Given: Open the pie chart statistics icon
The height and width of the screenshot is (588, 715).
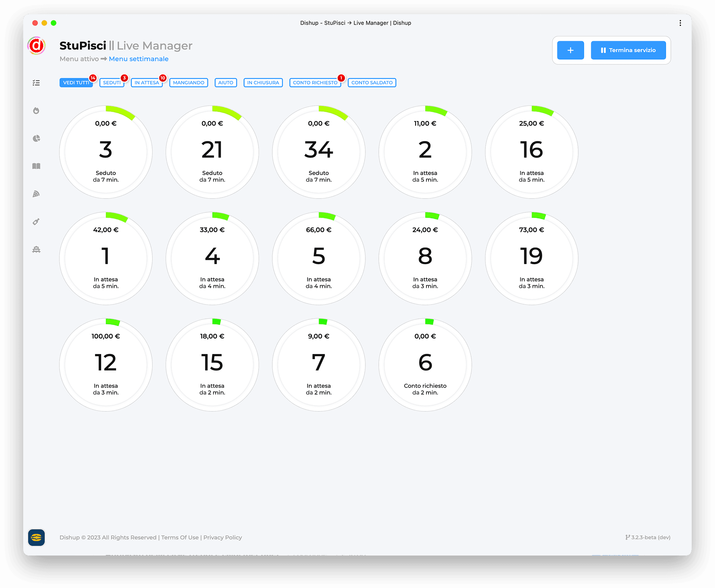Looking at the screenshot, I should tap(36, 139).
